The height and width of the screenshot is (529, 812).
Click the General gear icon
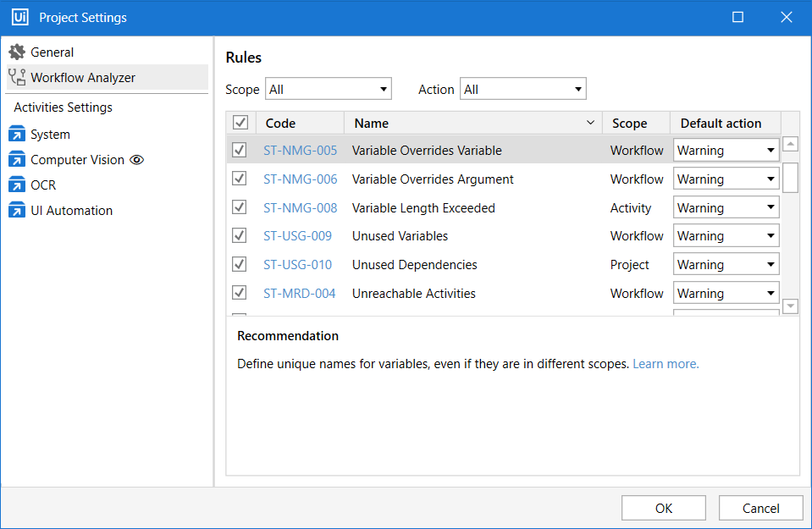point(17,52)
